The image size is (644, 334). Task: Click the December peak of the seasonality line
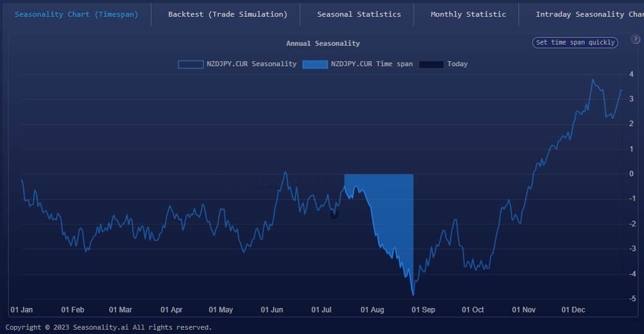tap(593, 79)
